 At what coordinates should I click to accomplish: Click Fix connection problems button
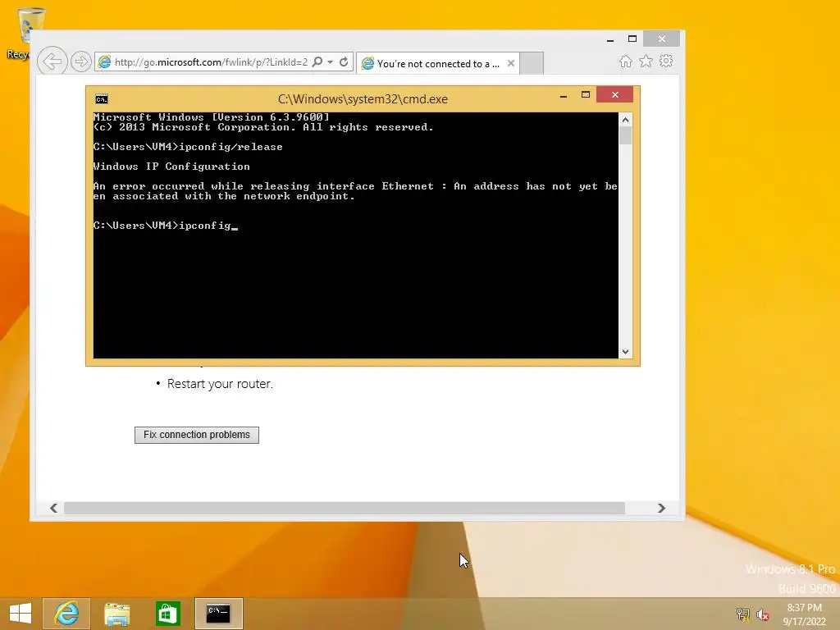197,435
